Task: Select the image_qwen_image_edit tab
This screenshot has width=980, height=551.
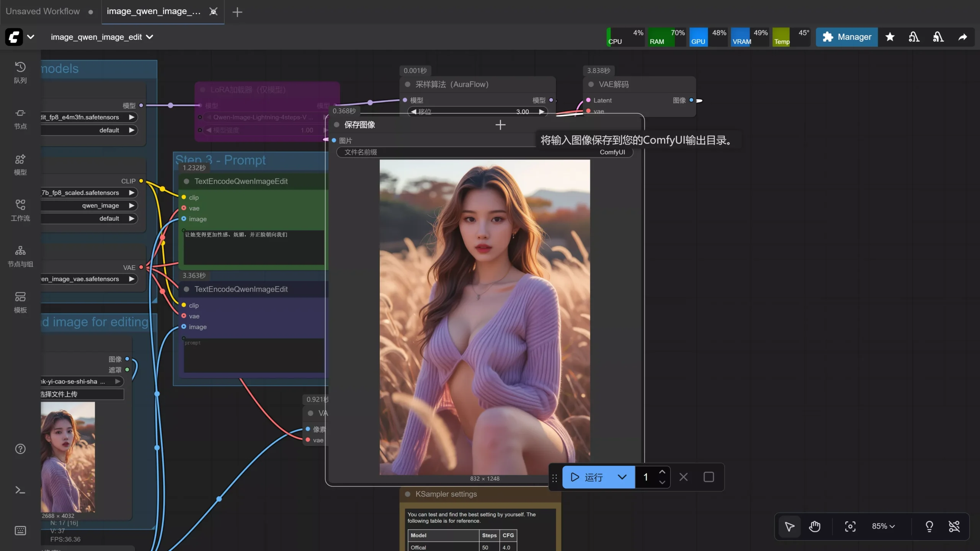Action: (x=153, y=11)
